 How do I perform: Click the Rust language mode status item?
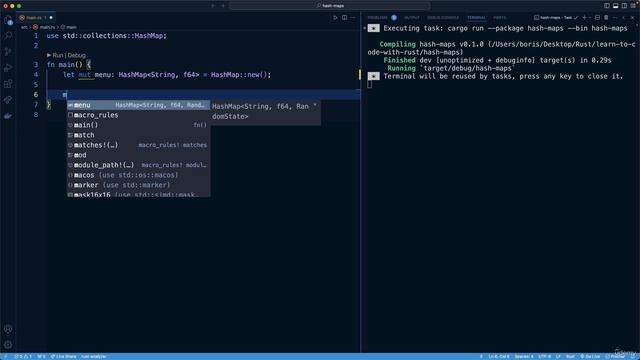pos(570,356)
